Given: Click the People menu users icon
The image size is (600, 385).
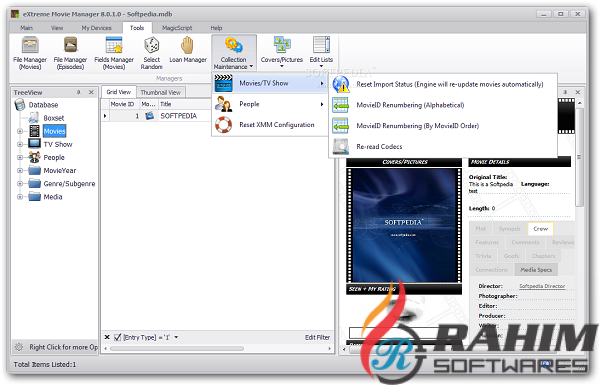Looking at the screenshot, I should click(223, 104).
